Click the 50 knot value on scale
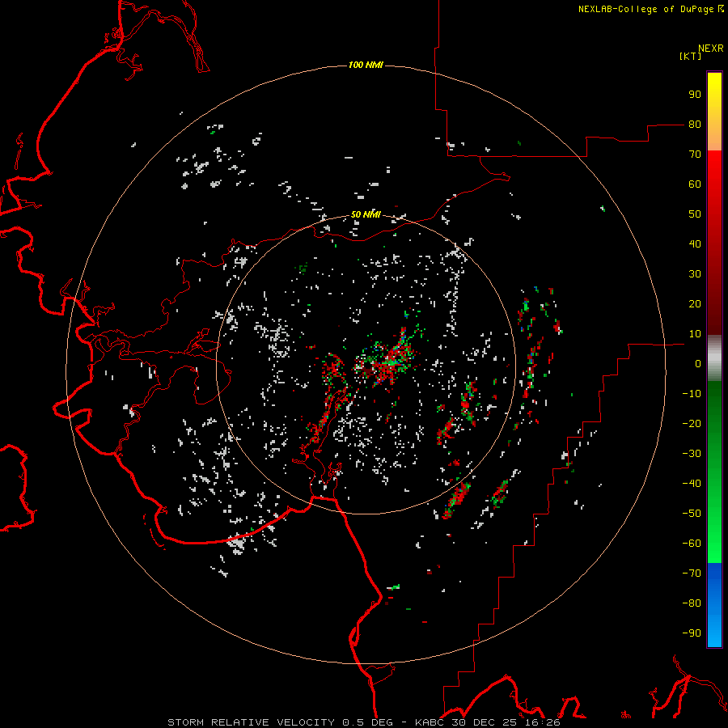 tap(695, 214)
